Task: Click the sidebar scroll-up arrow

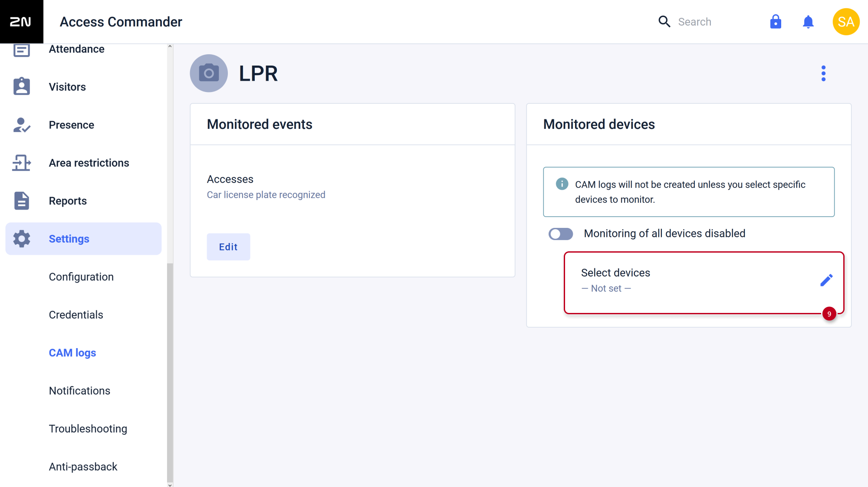Action: tap(170, 46)
